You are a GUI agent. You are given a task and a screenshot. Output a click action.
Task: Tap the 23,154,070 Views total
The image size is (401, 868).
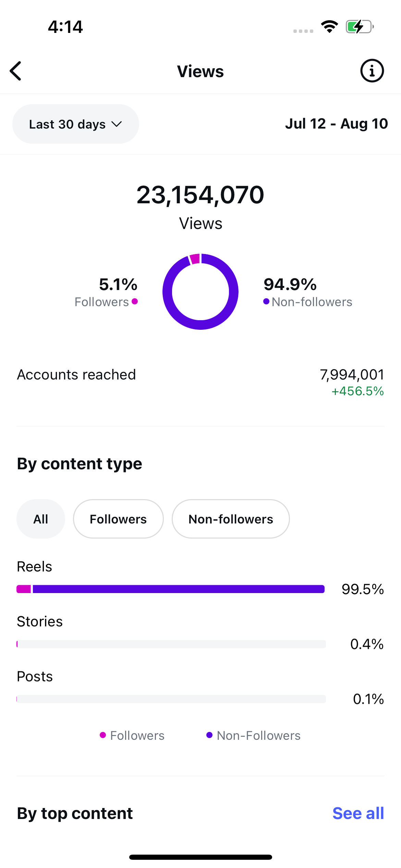[x=200, y=206]
